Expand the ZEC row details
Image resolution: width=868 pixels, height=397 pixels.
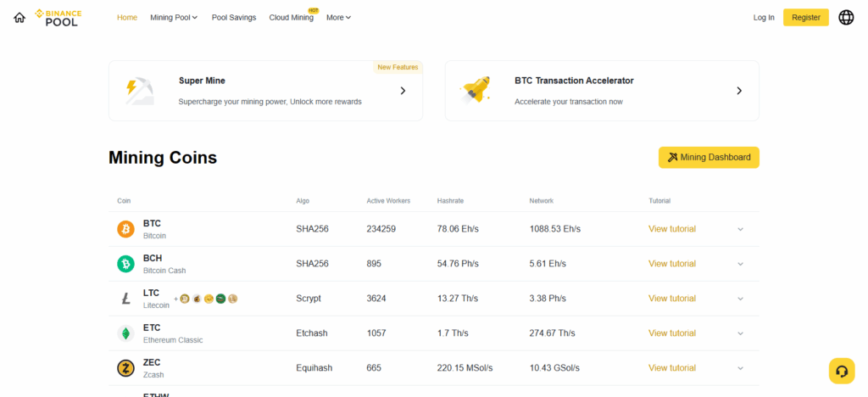[x=740, y=368]
